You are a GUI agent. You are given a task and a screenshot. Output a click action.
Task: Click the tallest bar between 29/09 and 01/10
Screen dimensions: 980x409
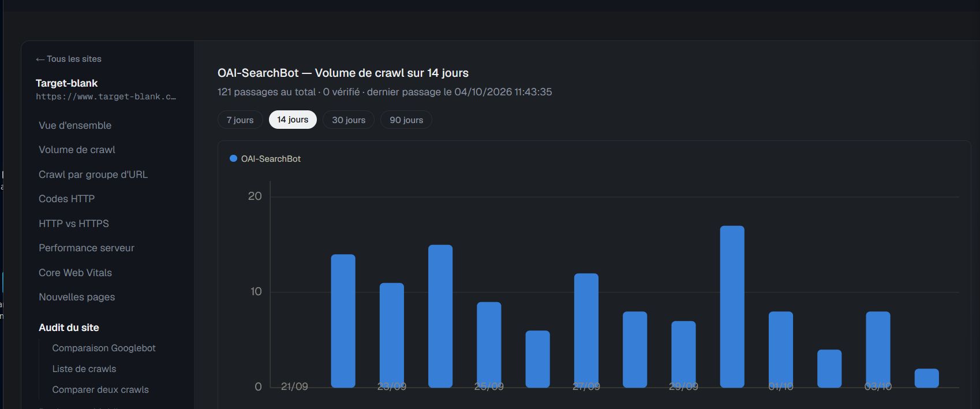tap(732, 307)
